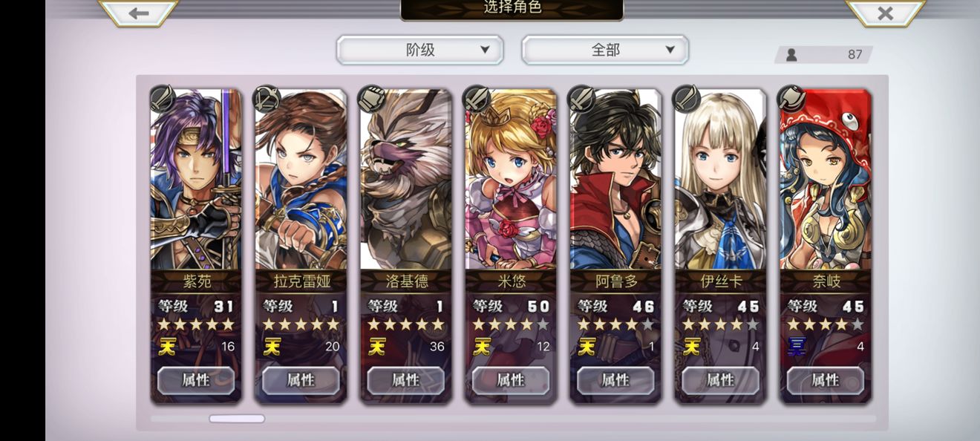
Task: Click the character count icon near 87
Action: (x=791, y=54)
